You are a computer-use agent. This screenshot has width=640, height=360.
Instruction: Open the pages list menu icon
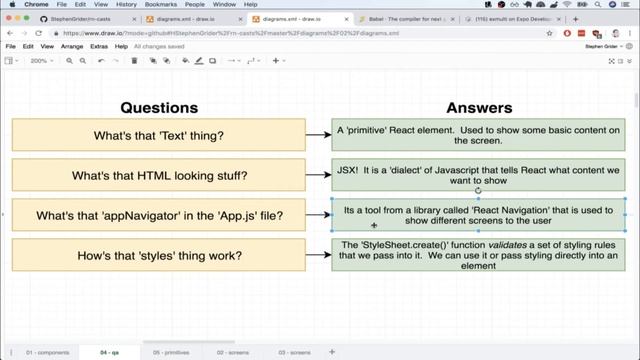pos(11,352)
